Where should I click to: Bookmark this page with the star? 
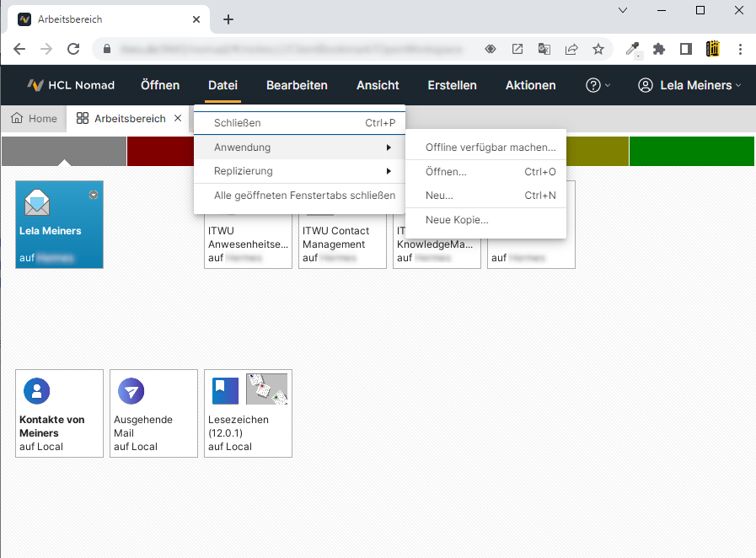pyautogui.click(x=598, y=49)
